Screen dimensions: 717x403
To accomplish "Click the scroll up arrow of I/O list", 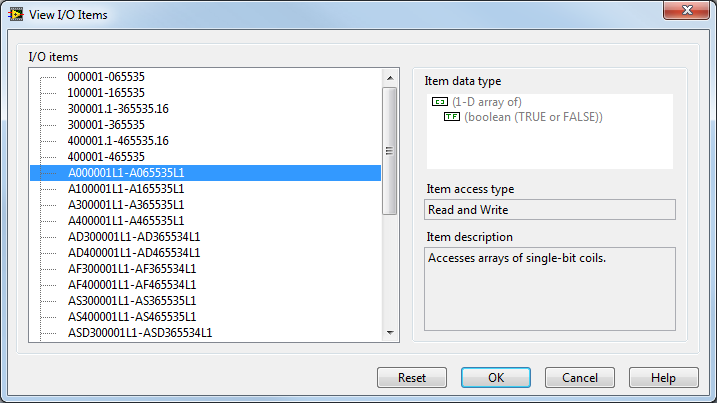I will pyautogui.click(x=390, y=78).
